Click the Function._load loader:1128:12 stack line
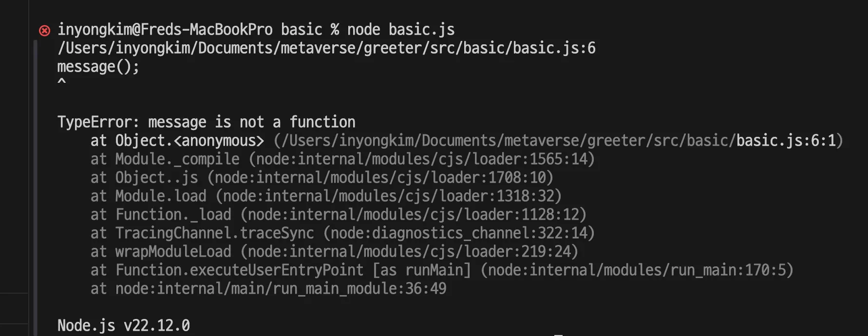 [339, 215]
